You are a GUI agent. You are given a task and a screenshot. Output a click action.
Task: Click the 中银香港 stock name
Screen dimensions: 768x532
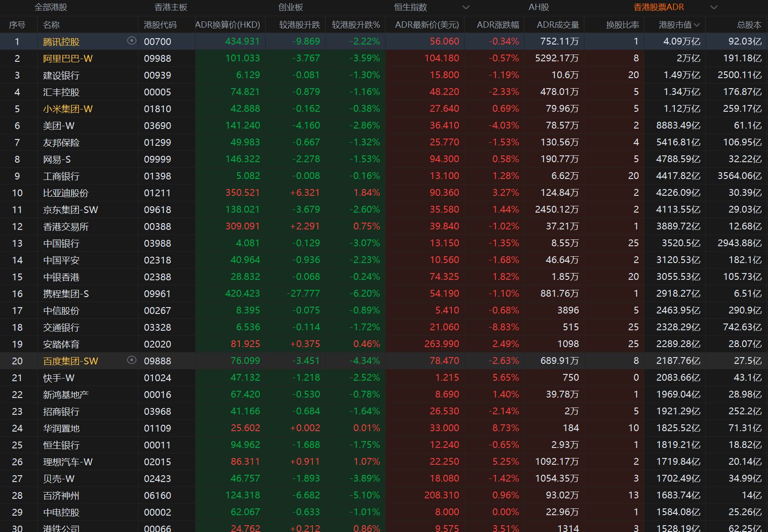click(61, 277)
